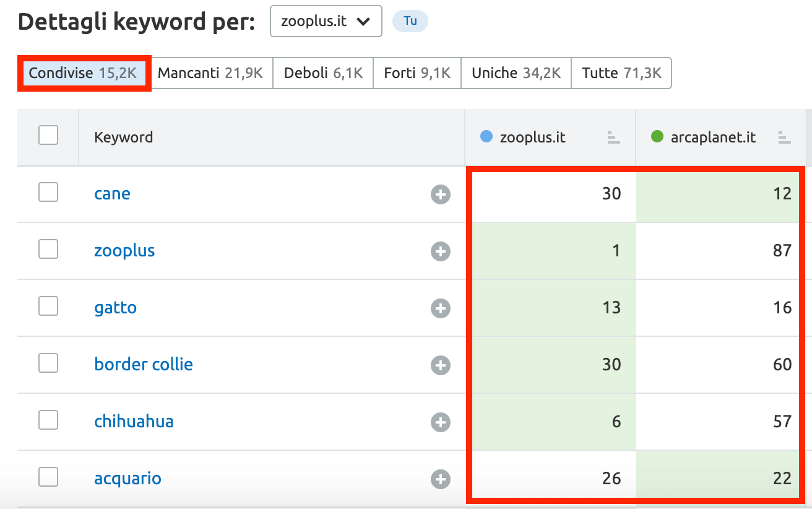Click position 16 in gatto row

[782, 308]
